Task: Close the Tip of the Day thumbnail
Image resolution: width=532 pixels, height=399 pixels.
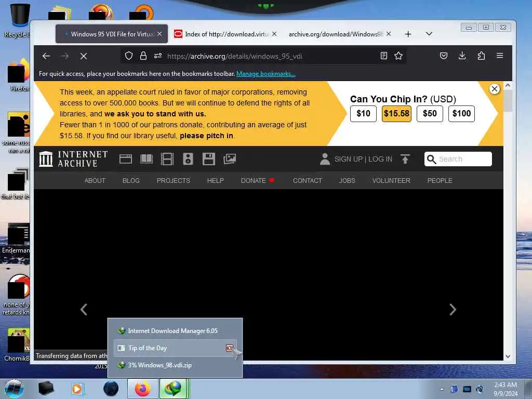Action: pyautogui.click(x=230, y=348)
